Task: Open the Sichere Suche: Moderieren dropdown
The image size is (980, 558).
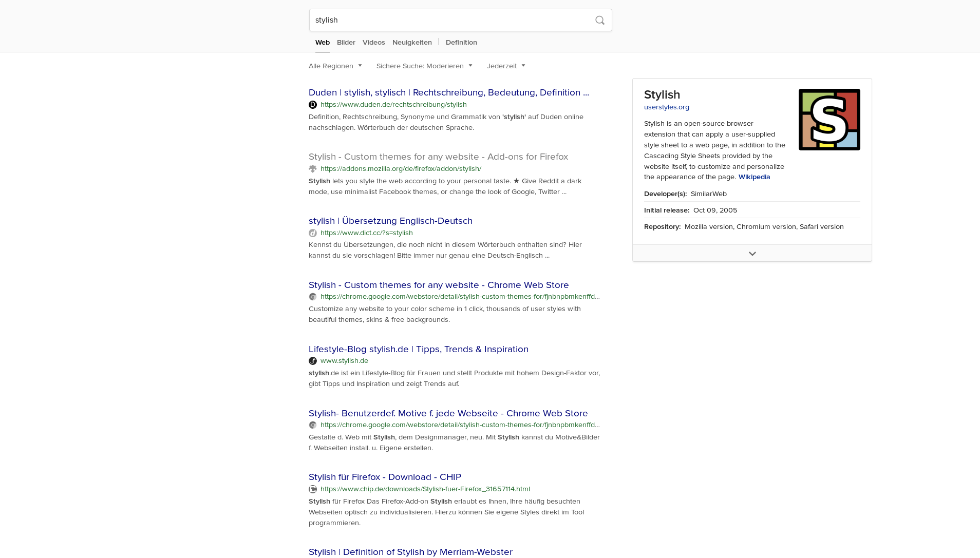Action: coord(424,66)
